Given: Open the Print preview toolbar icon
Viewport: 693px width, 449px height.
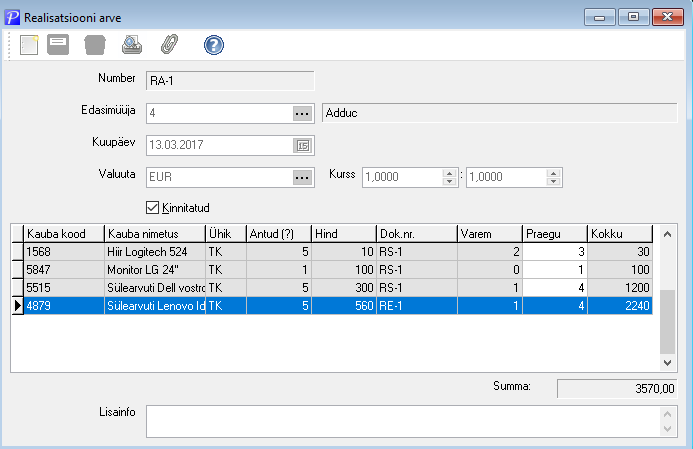Looking at the screenshot, I should click(x=132, y=45).
